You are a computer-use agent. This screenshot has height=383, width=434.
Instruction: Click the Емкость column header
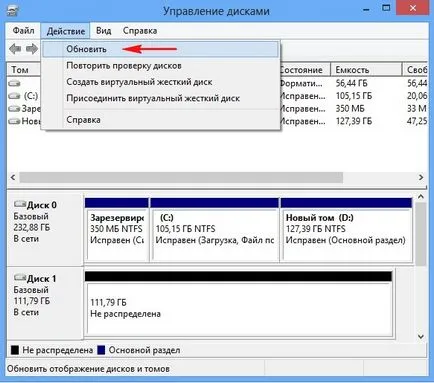coord(366,70)
